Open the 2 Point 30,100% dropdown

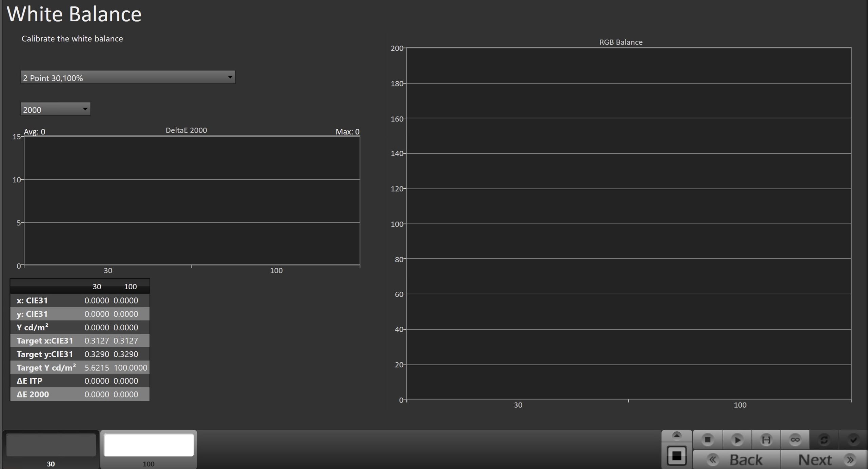point(128,77)
